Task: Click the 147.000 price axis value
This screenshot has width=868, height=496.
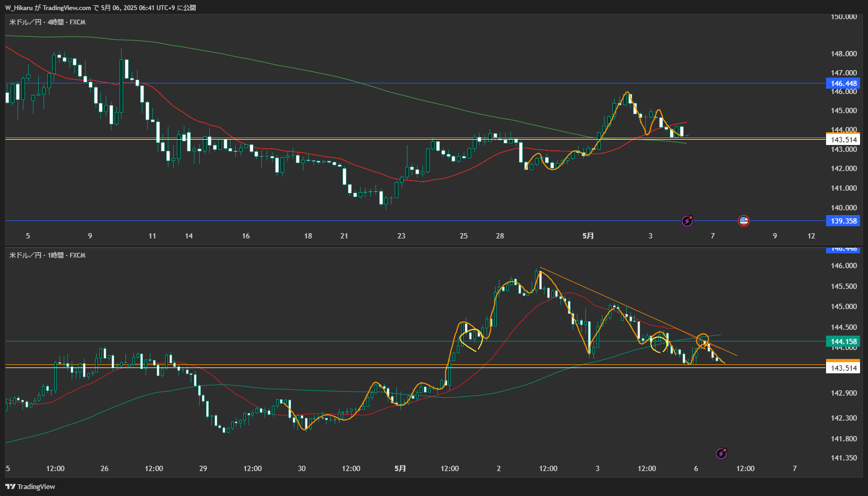Action: coord(844,73)
